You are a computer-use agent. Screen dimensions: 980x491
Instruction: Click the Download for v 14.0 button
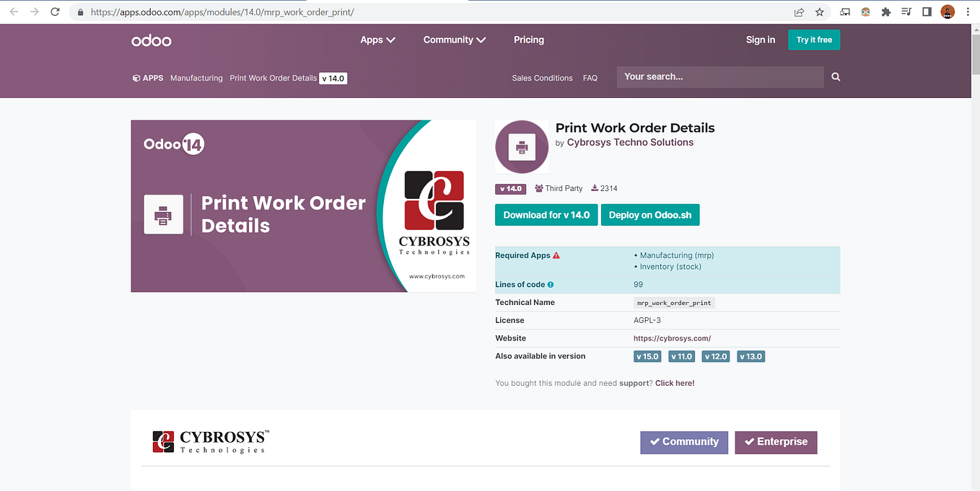tap(546, 214)
